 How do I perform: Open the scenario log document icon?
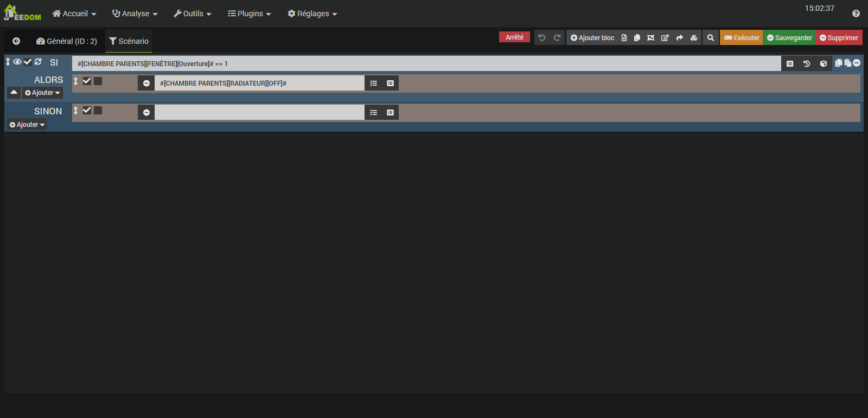click(624, 37)
